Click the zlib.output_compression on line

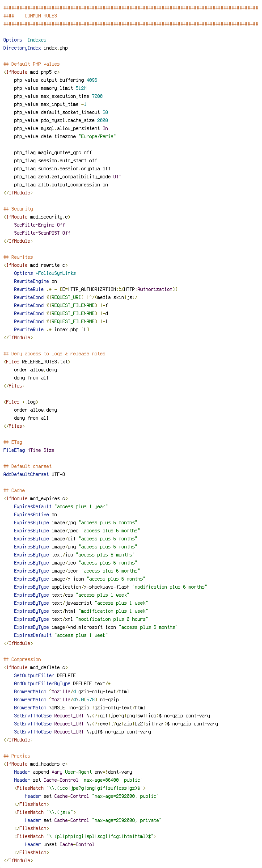pos(61,185)
